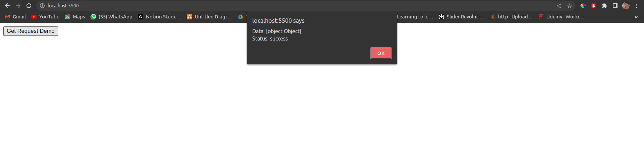The height and width of the screenshot is (151, 644).
Task: Click the browser forward arrow
Action: click(18, 6)
